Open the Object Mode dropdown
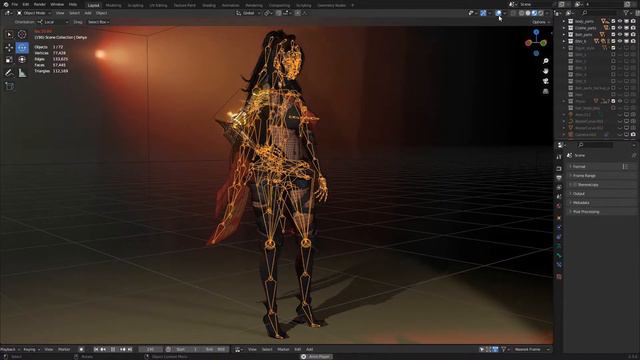 pos(34,13)
